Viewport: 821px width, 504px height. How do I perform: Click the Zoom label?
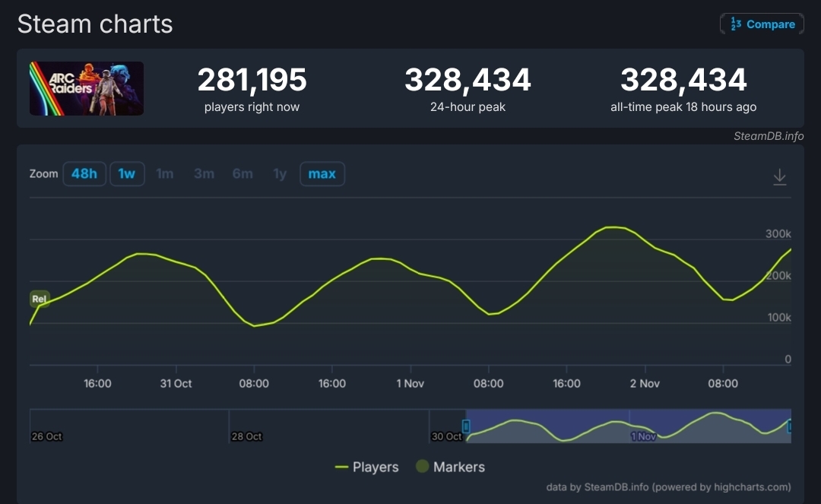(43, 174)
